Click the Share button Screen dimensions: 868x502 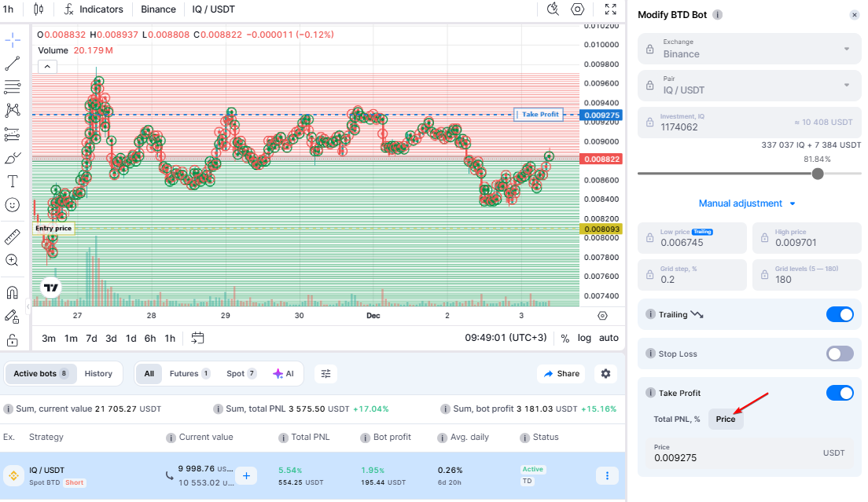tap(561, 374)
